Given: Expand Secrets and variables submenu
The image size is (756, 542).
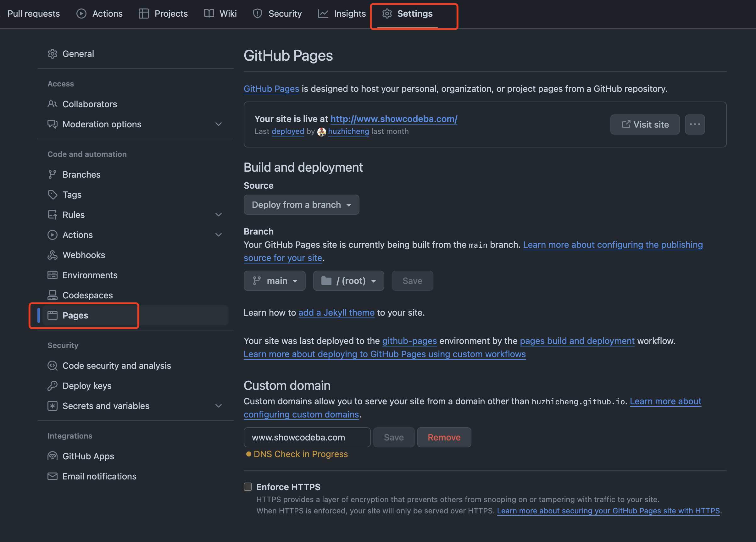Looking at the screenshot, I should pos(218,406).
